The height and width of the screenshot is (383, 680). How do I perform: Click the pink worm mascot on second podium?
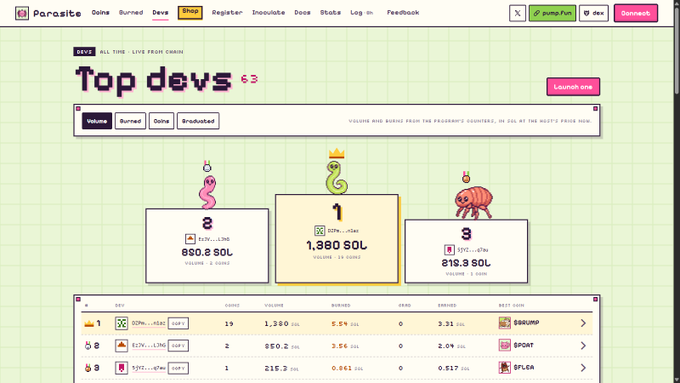tap(207, 192)
